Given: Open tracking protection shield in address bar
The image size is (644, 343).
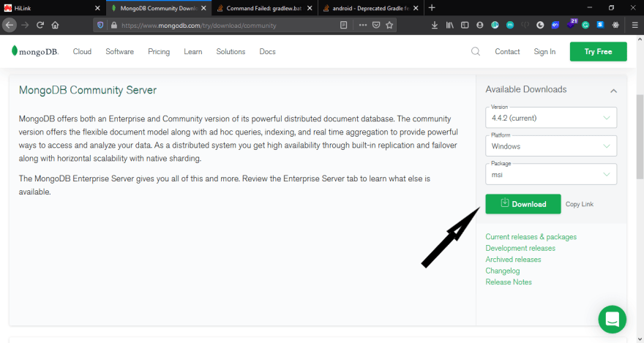Looking at the screenshot, I should [100, 25].
